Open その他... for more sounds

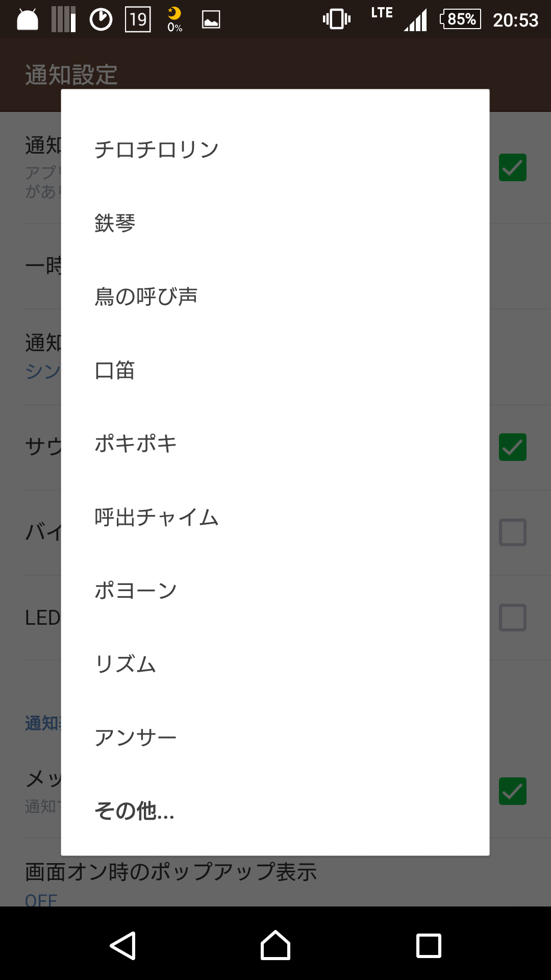[x=275, y=811]
